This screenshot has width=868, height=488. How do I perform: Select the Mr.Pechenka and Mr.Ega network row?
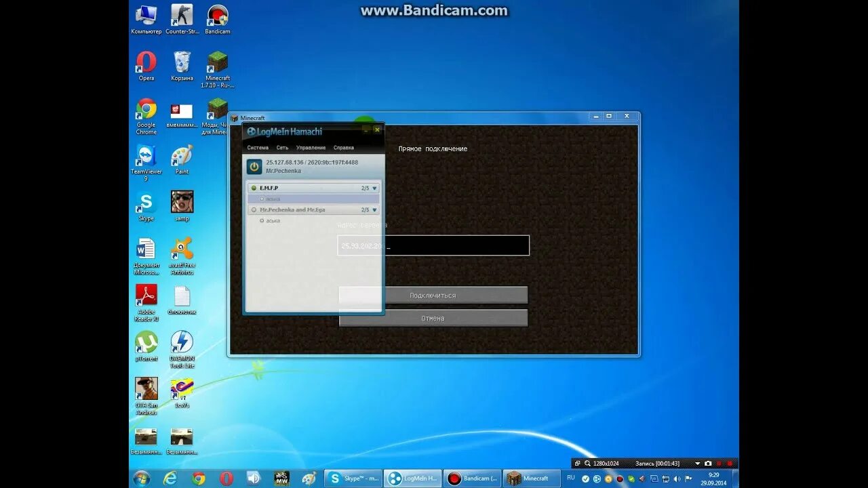point(313,210)
